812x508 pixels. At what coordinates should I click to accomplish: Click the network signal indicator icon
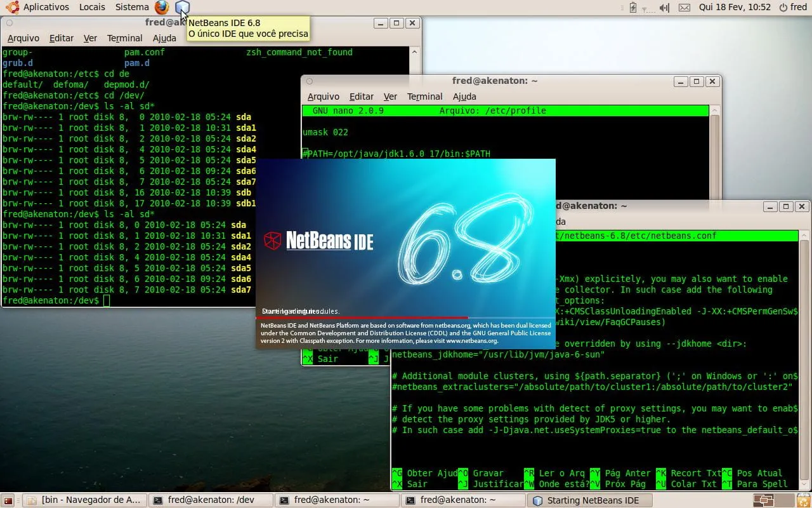pyautogui.click(x=647, y=8)
